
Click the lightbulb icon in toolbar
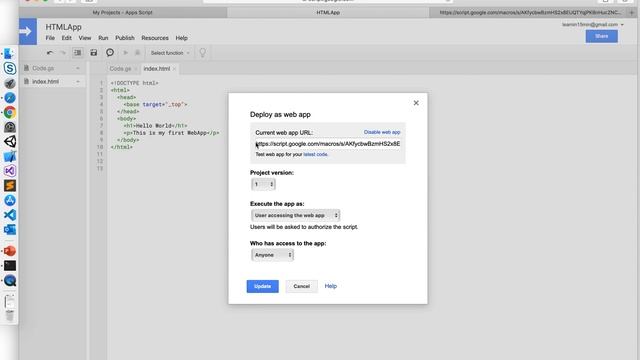tap(202, 53)
